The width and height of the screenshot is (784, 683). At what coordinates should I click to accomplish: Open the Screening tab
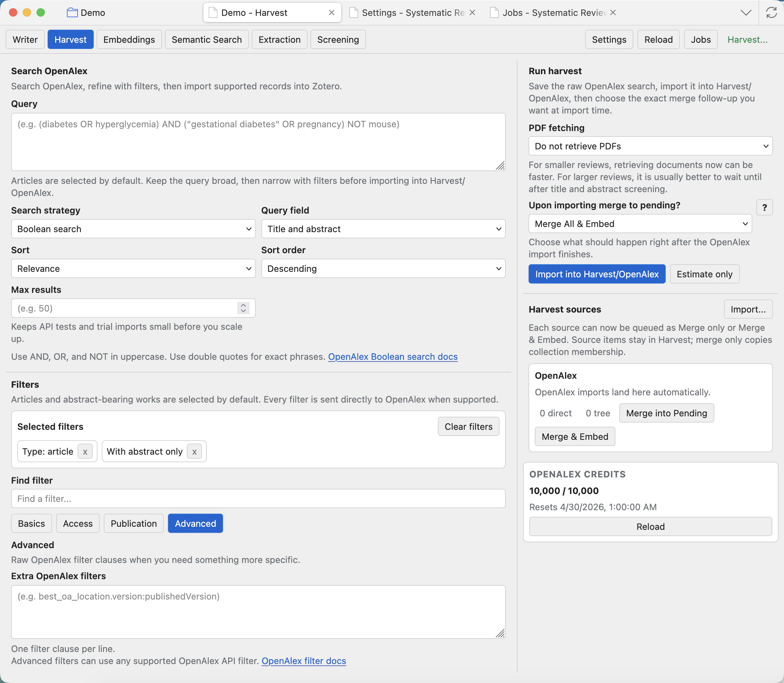[338, 40]
